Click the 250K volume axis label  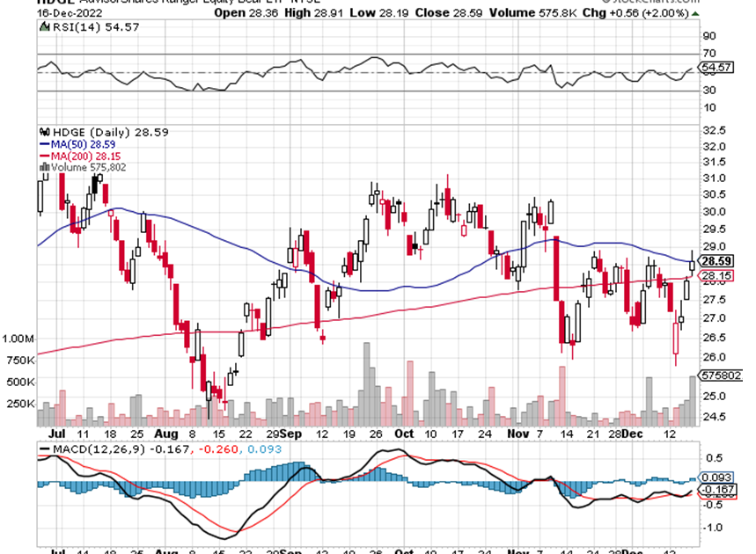click(21, 404)
